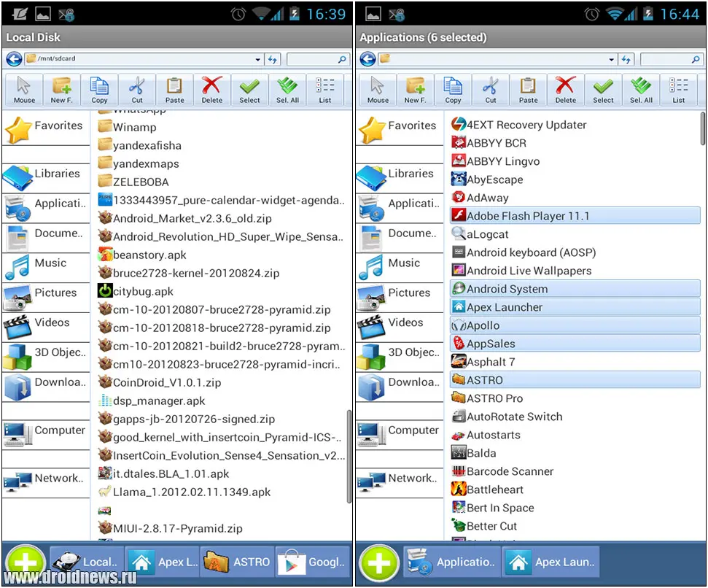Click Sel. All in the Local Disk toolbar

click(287, 90)
